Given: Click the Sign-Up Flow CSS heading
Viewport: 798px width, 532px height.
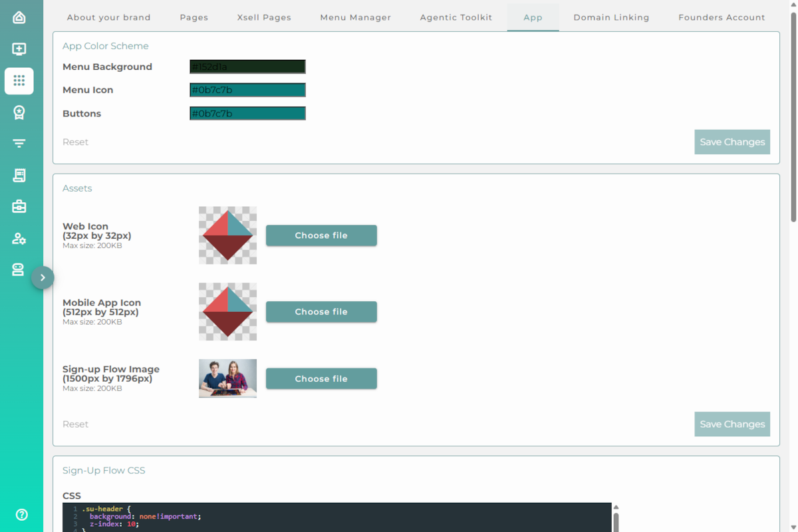Looking at the screenshot, I should tap(104, 470).
